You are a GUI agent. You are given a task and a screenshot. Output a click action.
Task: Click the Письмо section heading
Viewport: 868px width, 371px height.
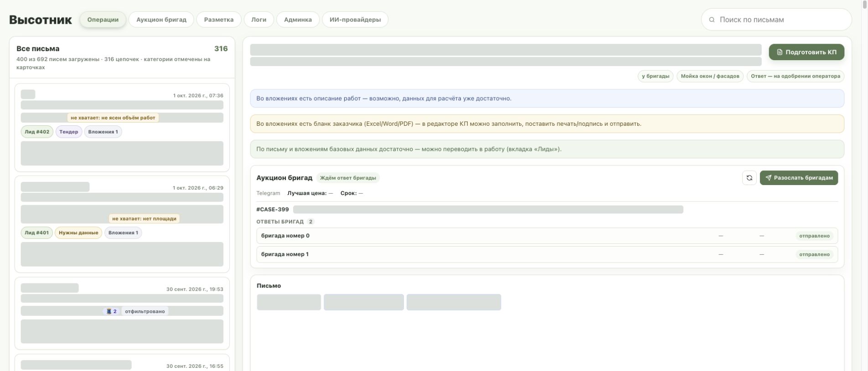point(269,286)
